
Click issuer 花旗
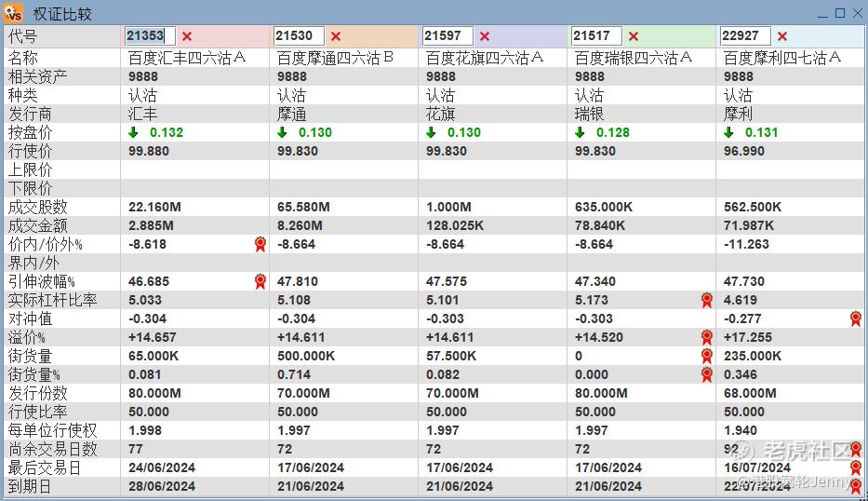click(441, 115)
